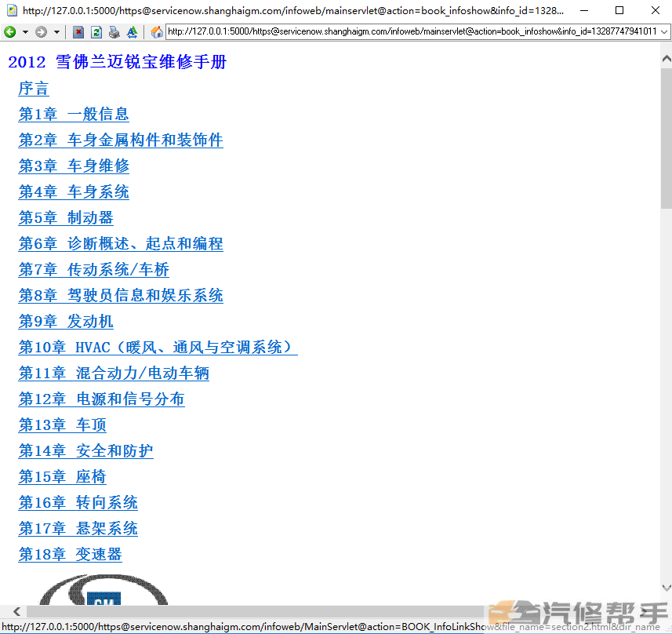This screenshot has width=672, height=634.
Task: Open the 序言 preface link
Action: point(34,89)
